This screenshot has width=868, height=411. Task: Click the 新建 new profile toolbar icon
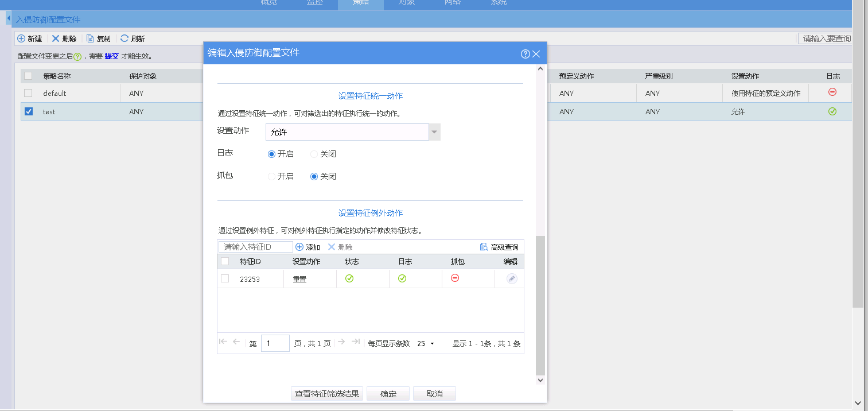click(x=21, y=38)
